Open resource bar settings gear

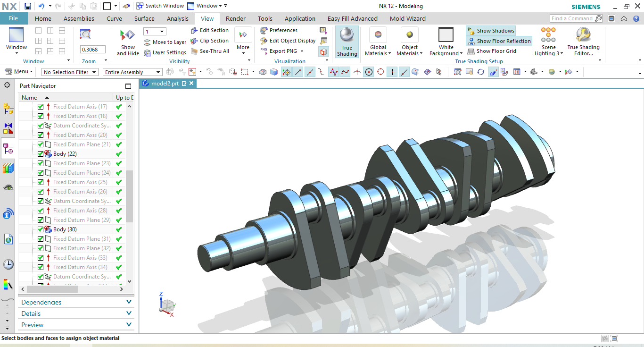tap(7, 85)
